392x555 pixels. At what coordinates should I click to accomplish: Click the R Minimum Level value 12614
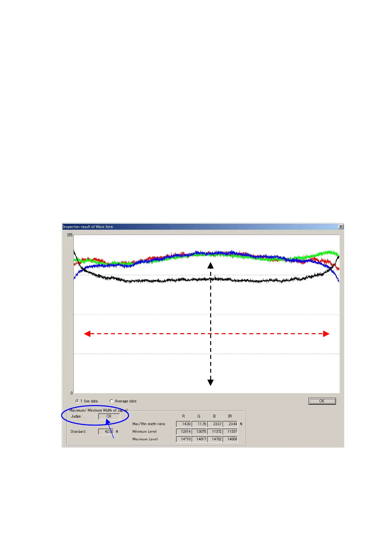coord(183,431)
